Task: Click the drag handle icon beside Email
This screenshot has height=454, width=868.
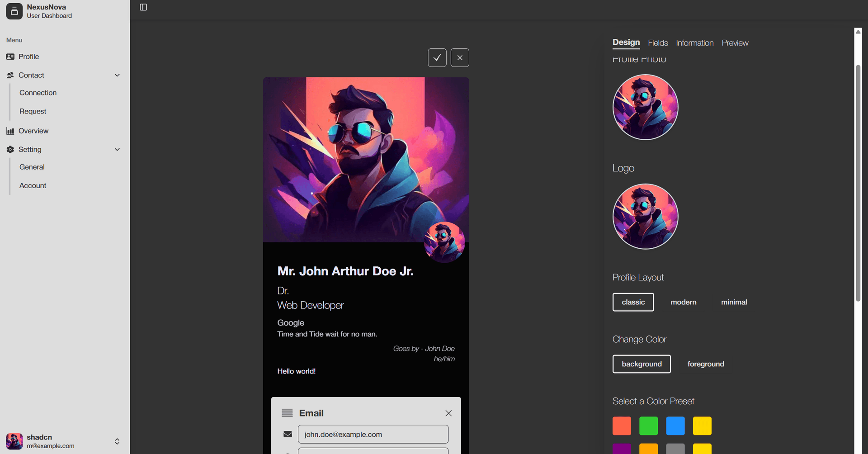Action: (287, 413)
